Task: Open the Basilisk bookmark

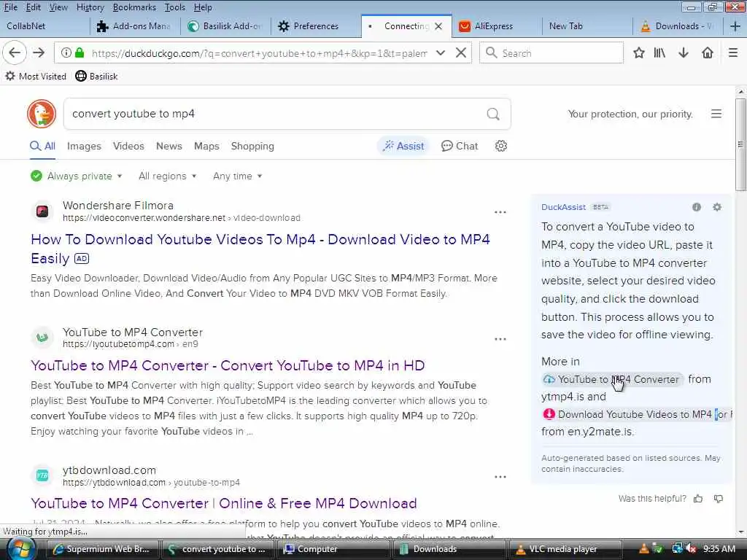Action: (96, 76)
